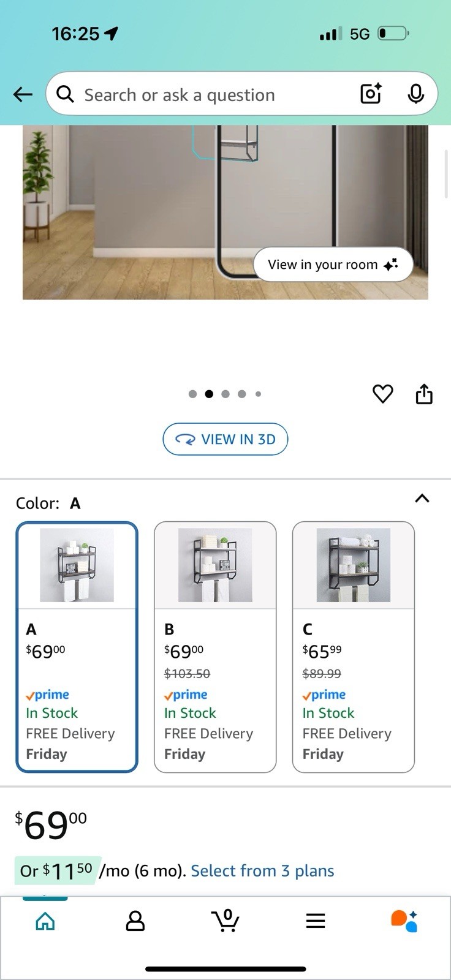Open camera lens search icon
The height and width of the screenshot is (980, 451).
point(371,94)
